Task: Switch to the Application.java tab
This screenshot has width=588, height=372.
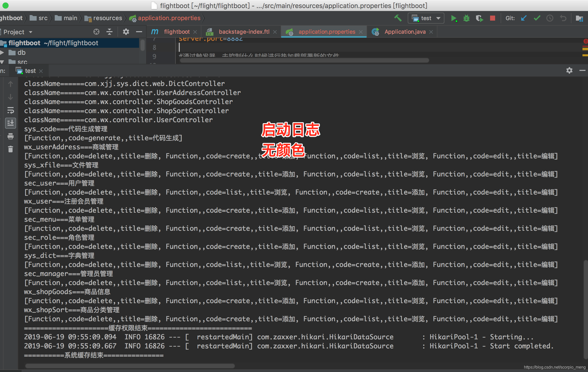Action: pyautogui.click(x=405, y=32)
